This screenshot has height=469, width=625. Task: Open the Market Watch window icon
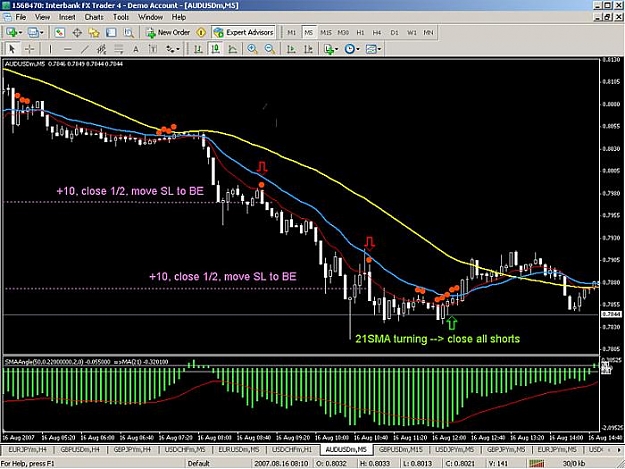tap(59, 33)
